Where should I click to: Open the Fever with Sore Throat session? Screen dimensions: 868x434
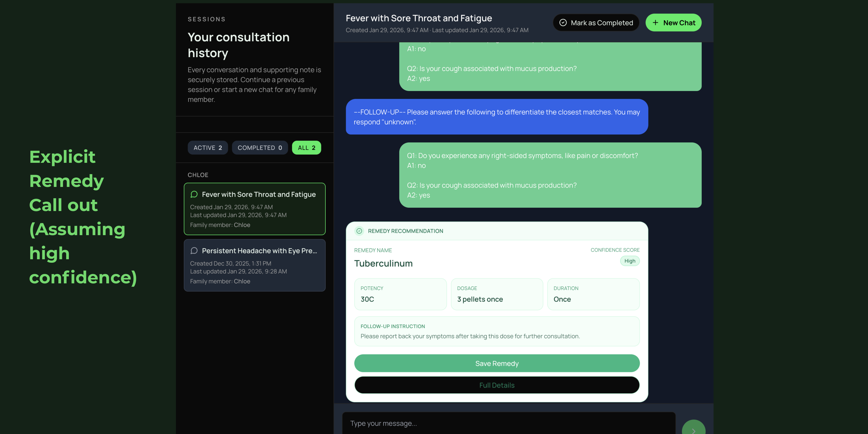point(254,209)
